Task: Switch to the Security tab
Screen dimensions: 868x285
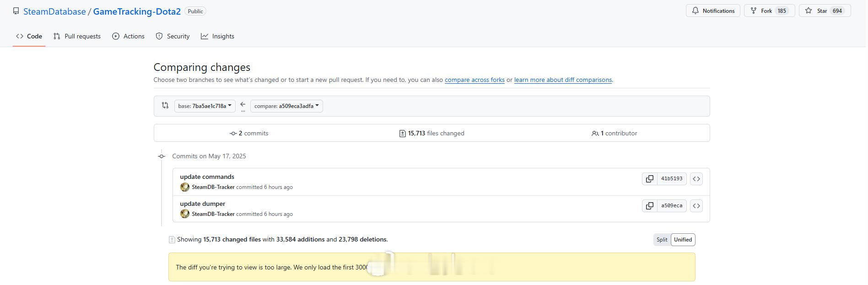Action: click(x=173, y=36)
